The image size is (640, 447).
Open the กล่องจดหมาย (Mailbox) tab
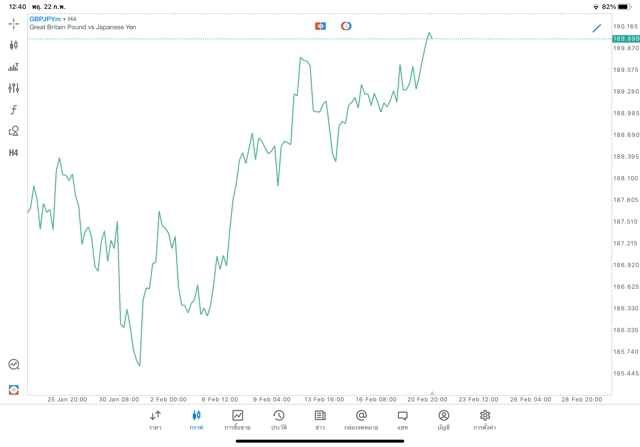click(361, 420)
